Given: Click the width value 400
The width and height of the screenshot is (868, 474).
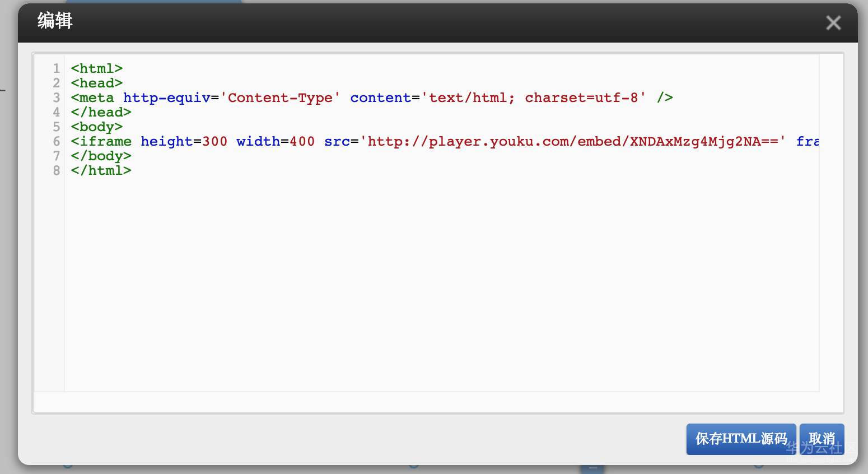Looking at the screenshot, I should (x=302, y=141).
